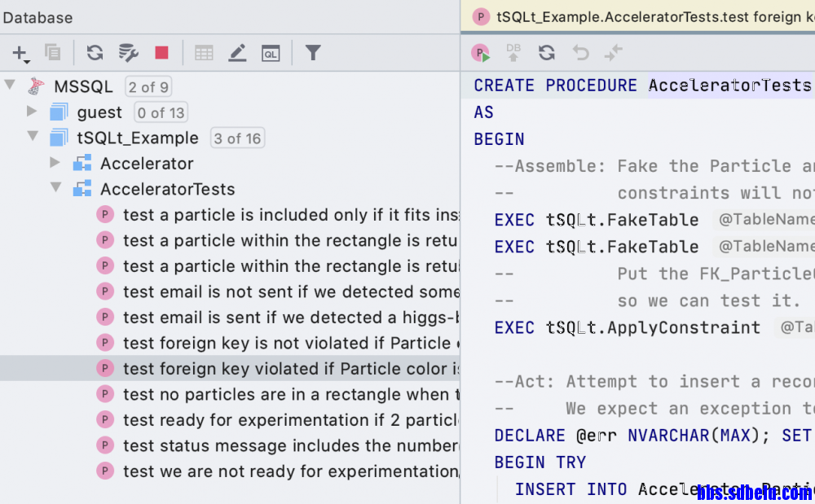Image resolution: width=815 pixels, height=504 pixels.
Task: Click the undo/rollback arrow icon in editor
Action: click(580, 52)
